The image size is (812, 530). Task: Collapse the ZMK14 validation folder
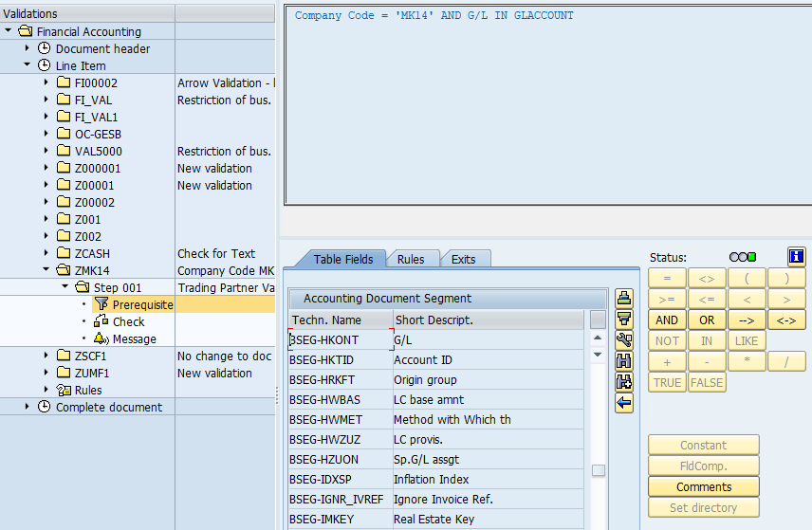click(x=46, y=271)
